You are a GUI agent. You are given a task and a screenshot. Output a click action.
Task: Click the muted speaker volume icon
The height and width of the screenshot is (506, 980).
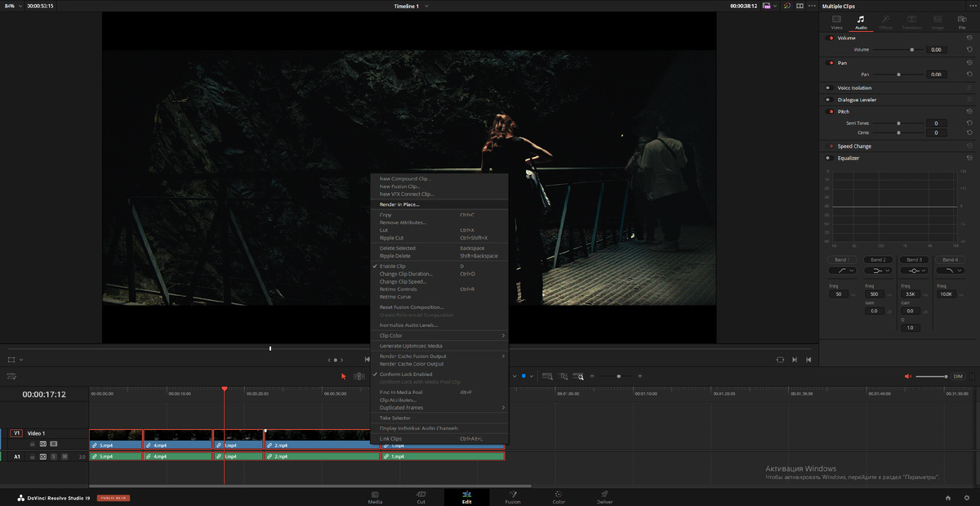click(907, 376)
